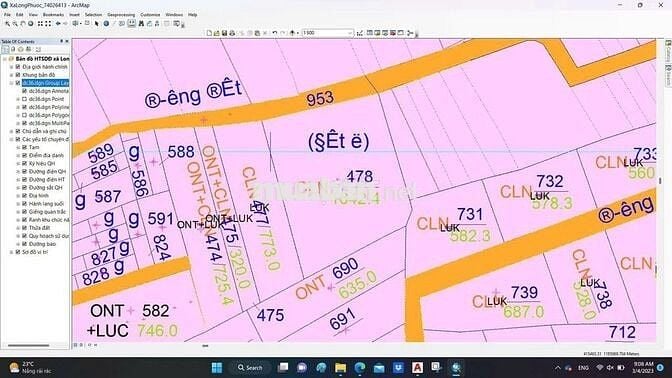Click the Add Data icon

292,33
